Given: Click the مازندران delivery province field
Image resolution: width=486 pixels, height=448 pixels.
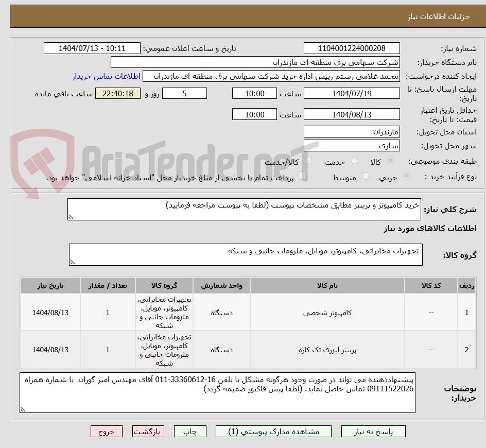Looking at the screenshot, I should (352, 131).
